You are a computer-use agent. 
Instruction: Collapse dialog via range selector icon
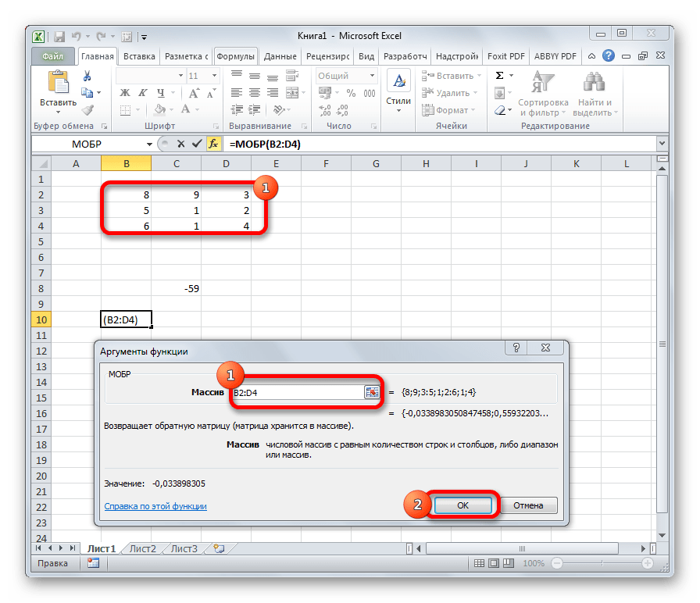(x=371, y=392)
